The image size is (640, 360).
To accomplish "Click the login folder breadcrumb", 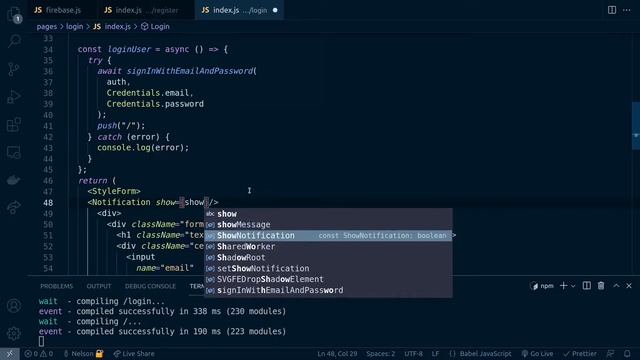I will tap(74, 27).
